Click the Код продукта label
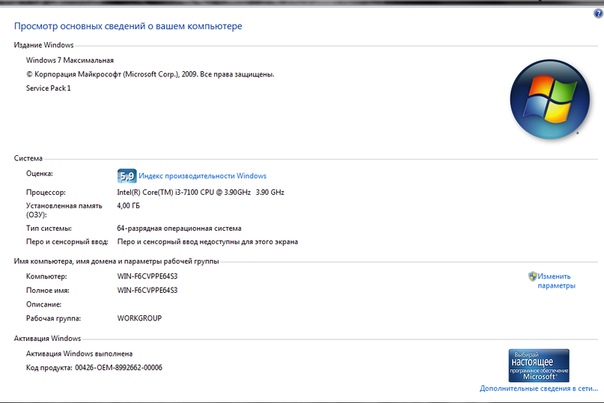Viewport: 604px width, 403px height. [x=49, y=368]
